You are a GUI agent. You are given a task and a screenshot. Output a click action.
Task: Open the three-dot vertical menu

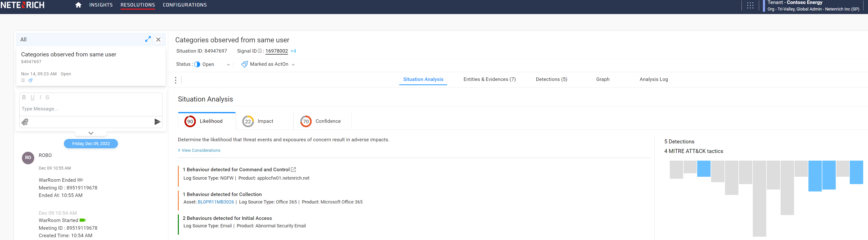click(176, 80)
